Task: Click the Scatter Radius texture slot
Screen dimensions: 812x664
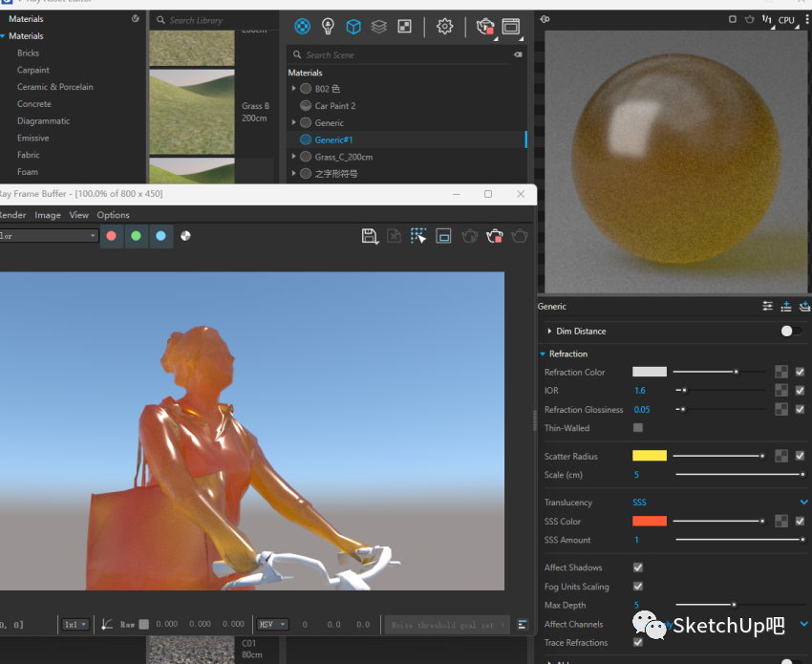Action: (x=781, y=456)
